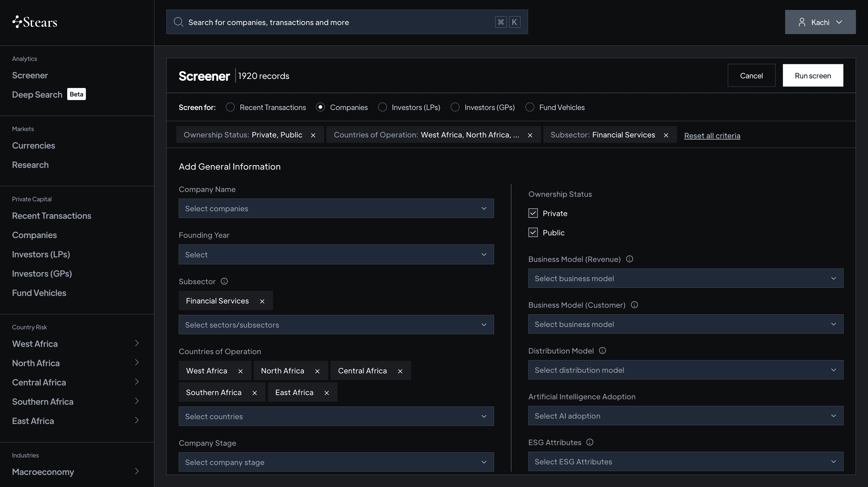Remove the Ownership Status criteria chip
The image size is (868, 487).
pos(313,135)
